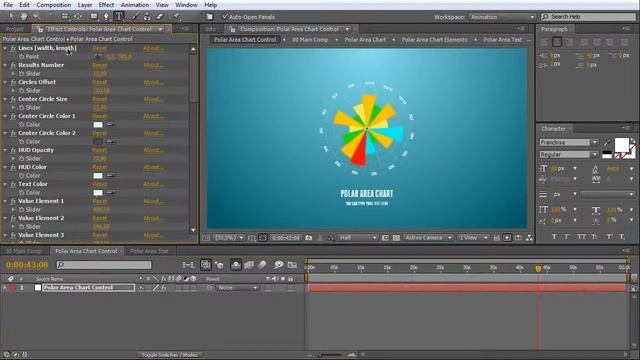640x360 pixels.
Task: Open the Regular font style dropdown
Action: [569, 154]
